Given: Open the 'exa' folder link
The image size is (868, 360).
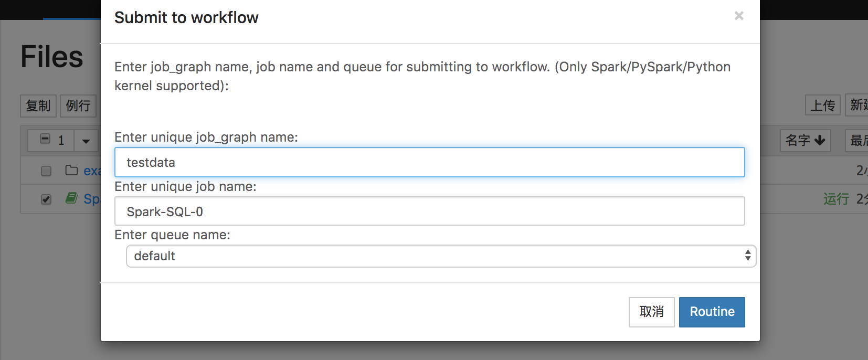Looking at the screenshot, I should [91, 171].
